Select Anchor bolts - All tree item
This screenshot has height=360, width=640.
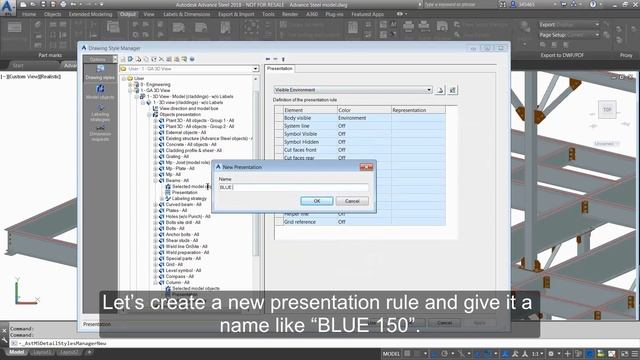(x=182, y=235)
